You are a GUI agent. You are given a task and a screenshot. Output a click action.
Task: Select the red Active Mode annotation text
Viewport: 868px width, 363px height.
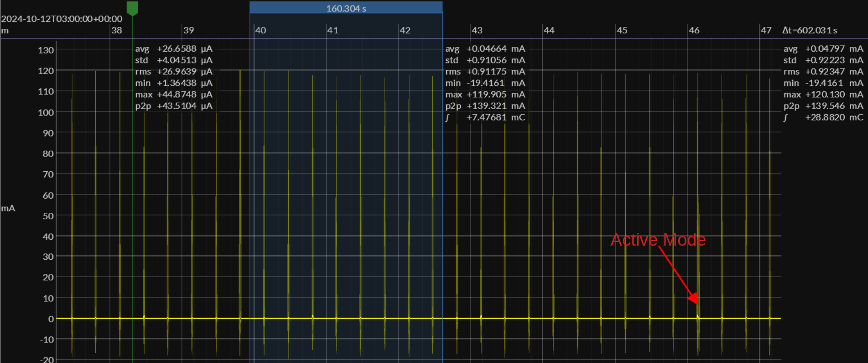click(658, 240)
